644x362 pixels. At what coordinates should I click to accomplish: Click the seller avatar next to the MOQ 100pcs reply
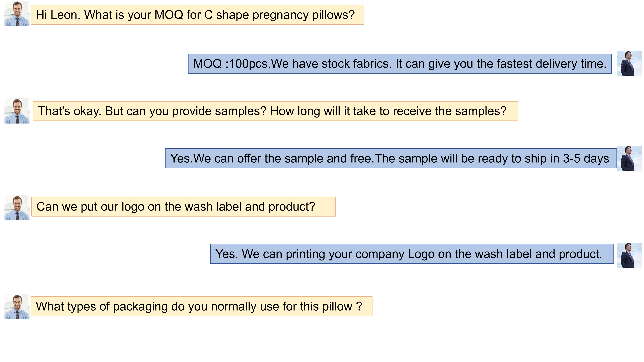click(x=629, y=64)
